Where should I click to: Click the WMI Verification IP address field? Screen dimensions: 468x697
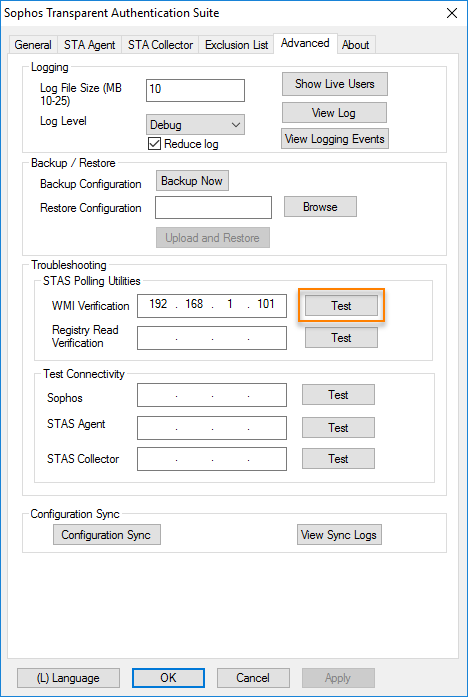(x=212, y=306)
